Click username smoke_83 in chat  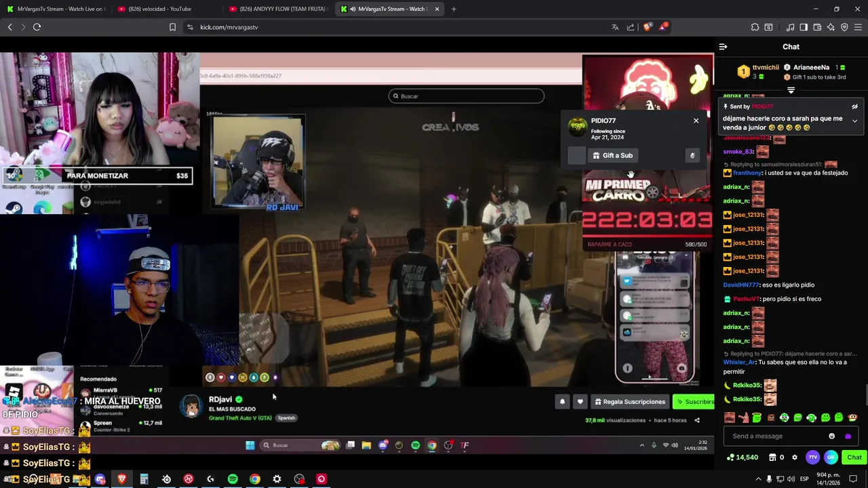738,152
